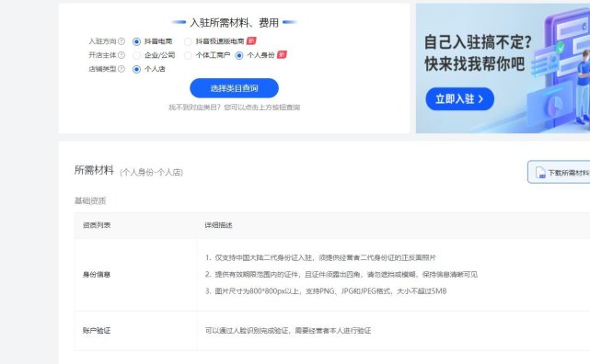Screen dimensions: 590x364
Task: Click the 身份信息 row label
Action: (x=97, y=275)
